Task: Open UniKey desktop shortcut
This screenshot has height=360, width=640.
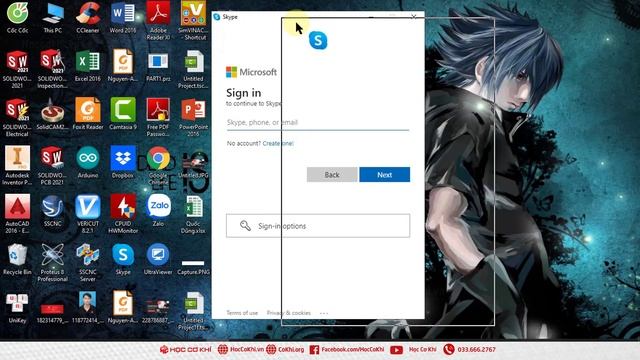Action: pos(17,304)
